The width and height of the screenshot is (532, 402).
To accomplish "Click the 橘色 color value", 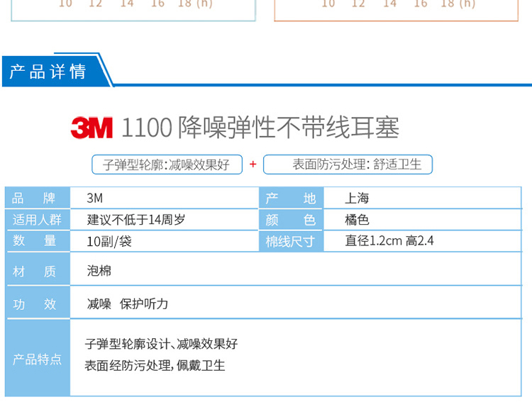I will [x=357, y=220].
